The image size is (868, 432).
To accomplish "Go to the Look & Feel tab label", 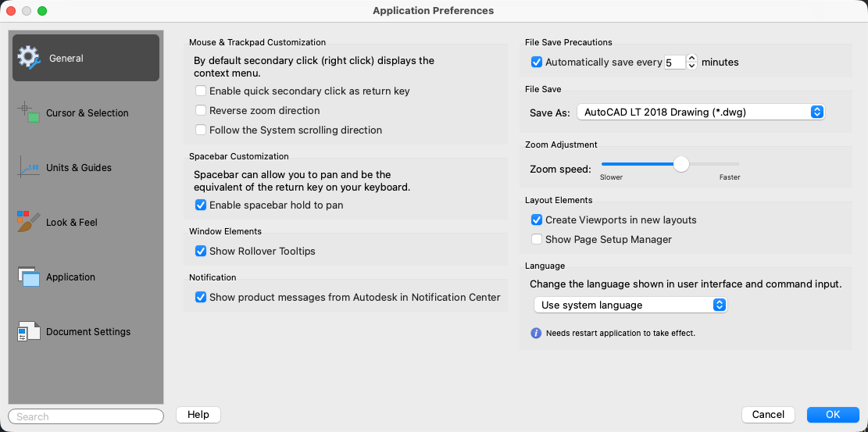I will click(72, 223).
